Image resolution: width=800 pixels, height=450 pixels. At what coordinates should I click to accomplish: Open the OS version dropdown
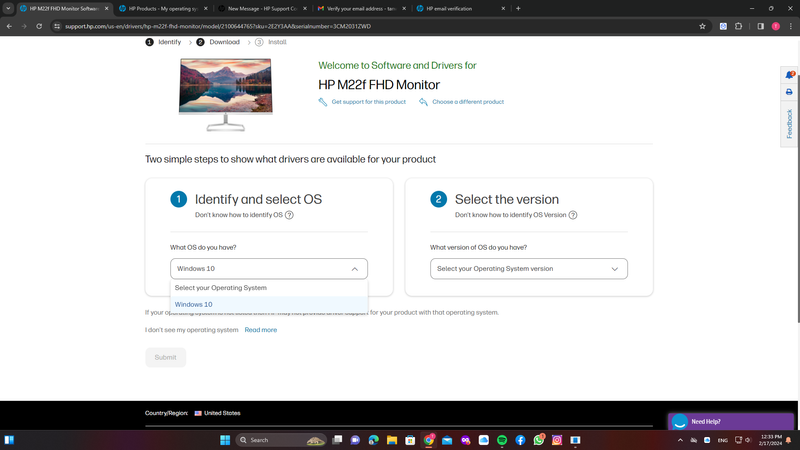coord(529,268)
